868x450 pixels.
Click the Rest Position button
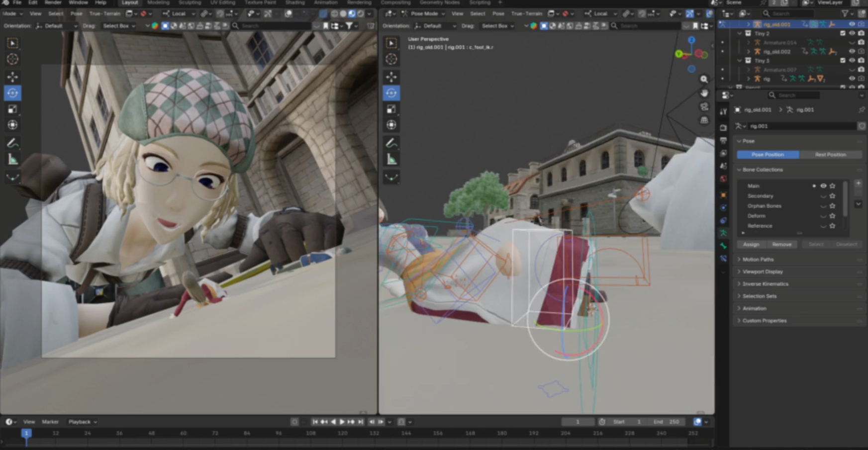(830, 155)
